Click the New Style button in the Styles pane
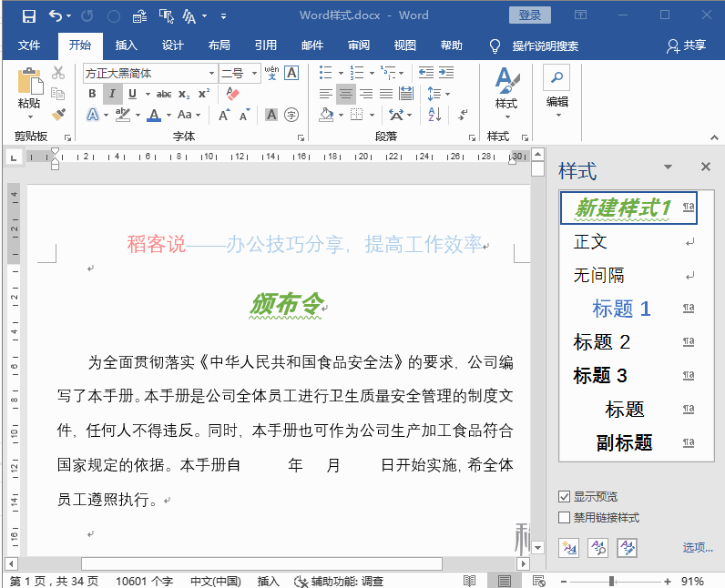The height and width of the screenshot is (588, 725). pyautogui.click(x=569, y=547)
